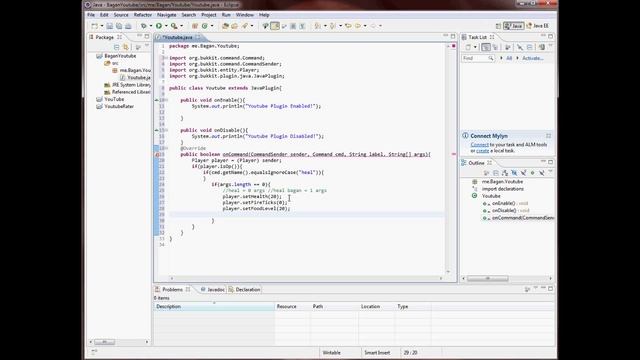This screenshot has height=360, width=640.
Task: Open the Navigate menu
Action: (167, 15)
